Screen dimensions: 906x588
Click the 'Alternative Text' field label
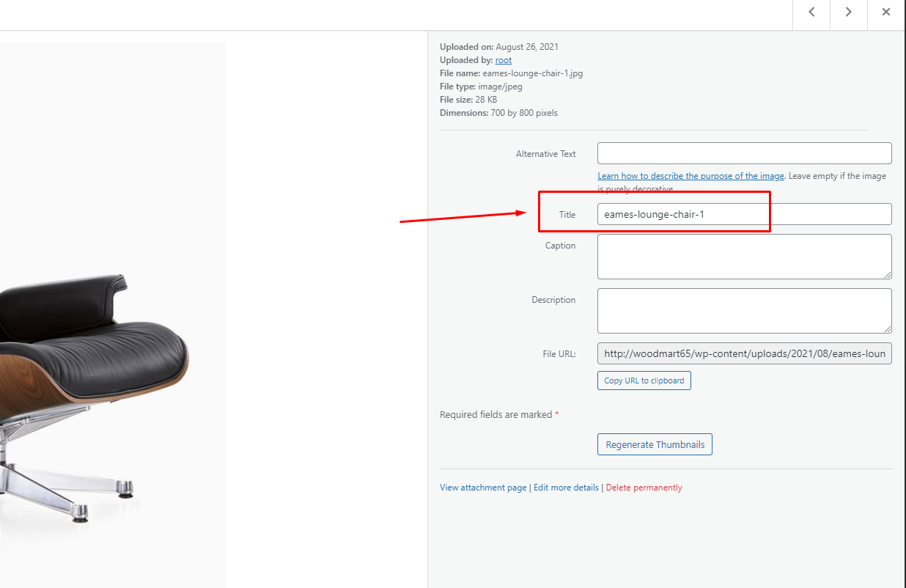coord(546,154)
